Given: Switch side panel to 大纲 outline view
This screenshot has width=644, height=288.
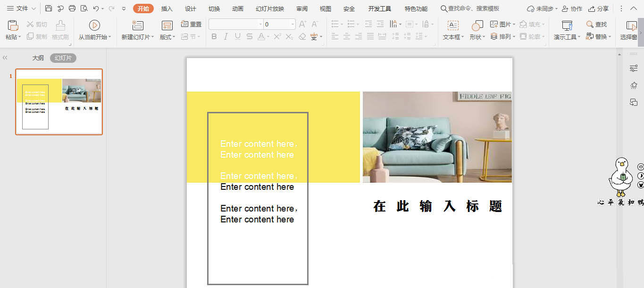Looking at the screenshot, I should tap(38, 58).
